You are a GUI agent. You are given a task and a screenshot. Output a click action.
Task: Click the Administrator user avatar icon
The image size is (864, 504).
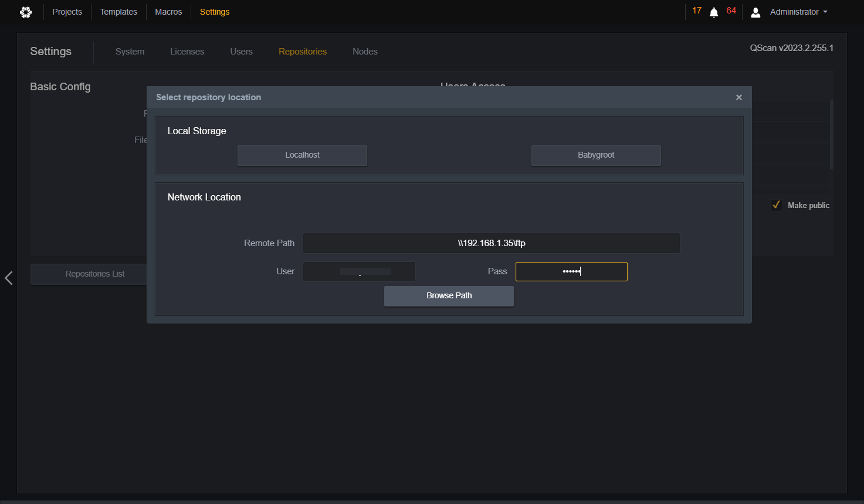pyautogui.click(x=755, y=12)
